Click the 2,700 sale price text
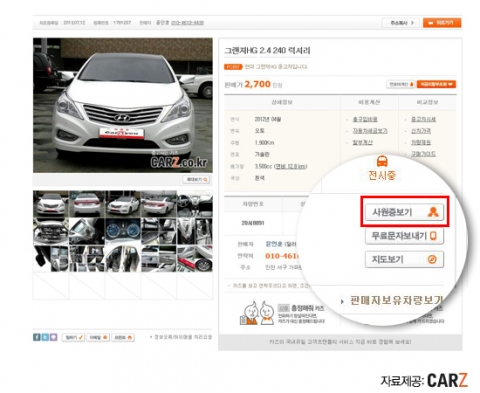The height and width of the screenshot is (393, 480). tap(257, 84)
